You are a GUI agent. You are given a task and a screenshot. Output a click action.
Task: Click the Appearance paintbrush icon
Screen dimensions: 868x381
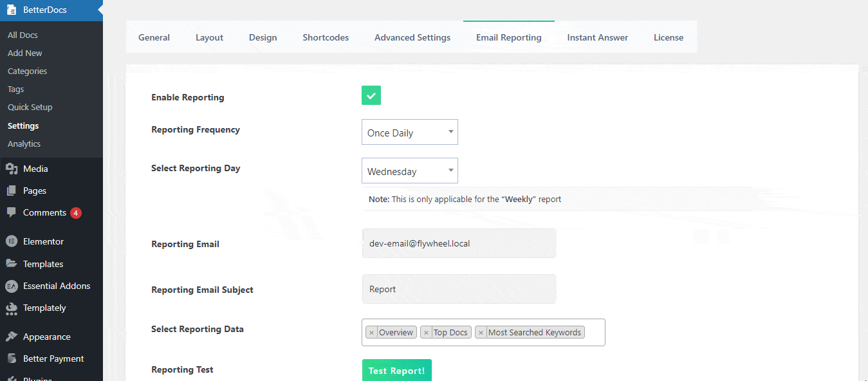click(x=11, y=337)
